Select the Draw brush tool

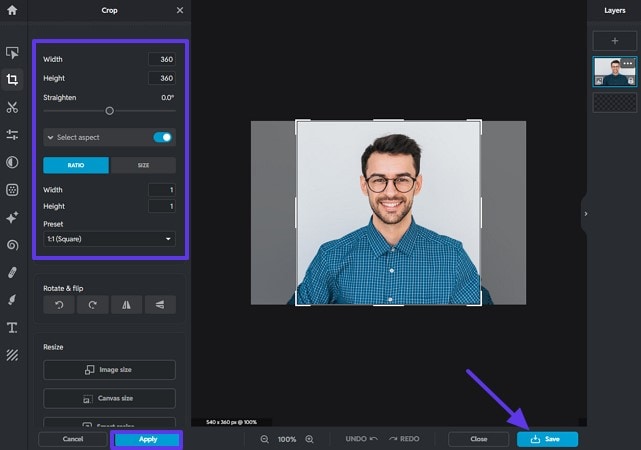point(12,300)
